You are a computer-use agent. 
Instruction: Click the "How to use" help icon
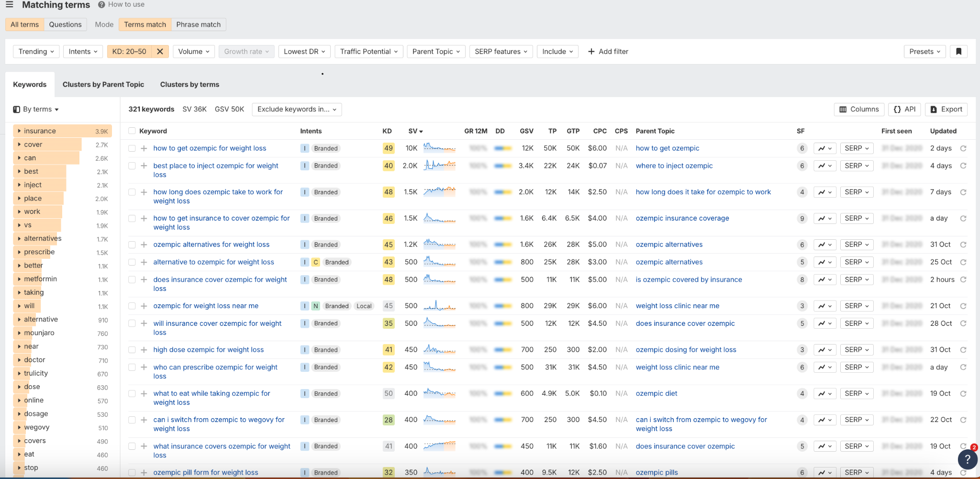[100, 4]
